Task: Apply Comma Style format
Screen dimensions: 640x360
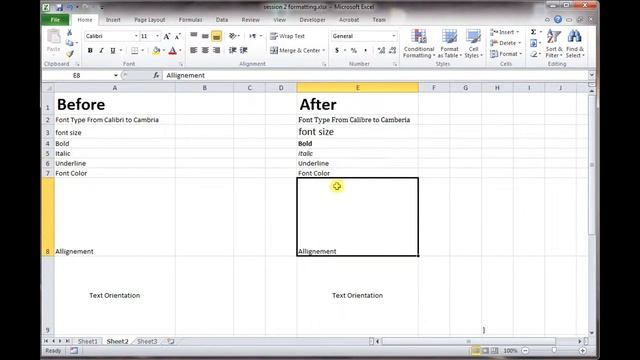Action: pyautogui.click(x=365, y=50)
